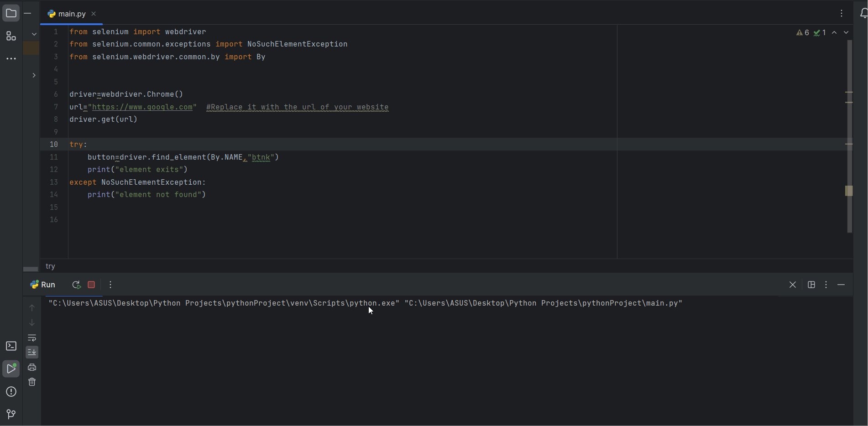Open the Run tool window options menu

click(826, 285)
